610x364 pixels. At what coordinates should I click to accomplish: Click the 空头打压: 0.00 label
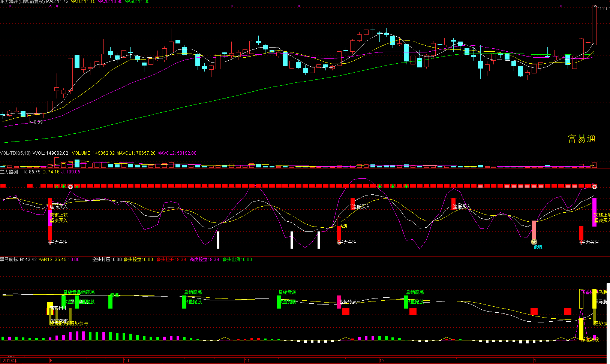point(107,260)
